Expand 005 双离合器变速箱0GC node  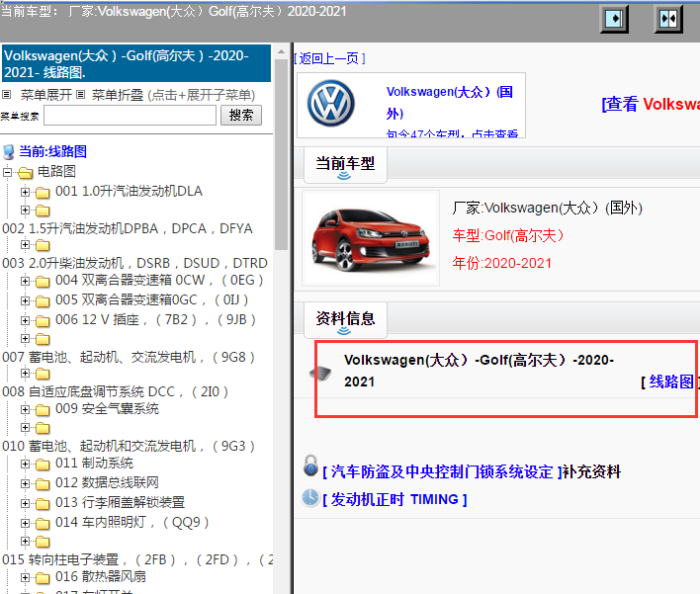pyautogui.click(x=25, y=300)
